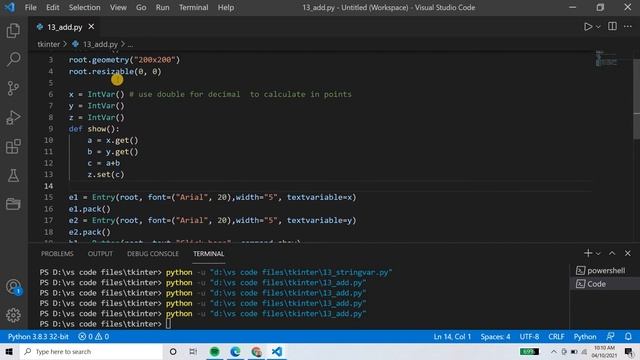Open Cortana circle on the taskbar

click(x=173, y=351)
